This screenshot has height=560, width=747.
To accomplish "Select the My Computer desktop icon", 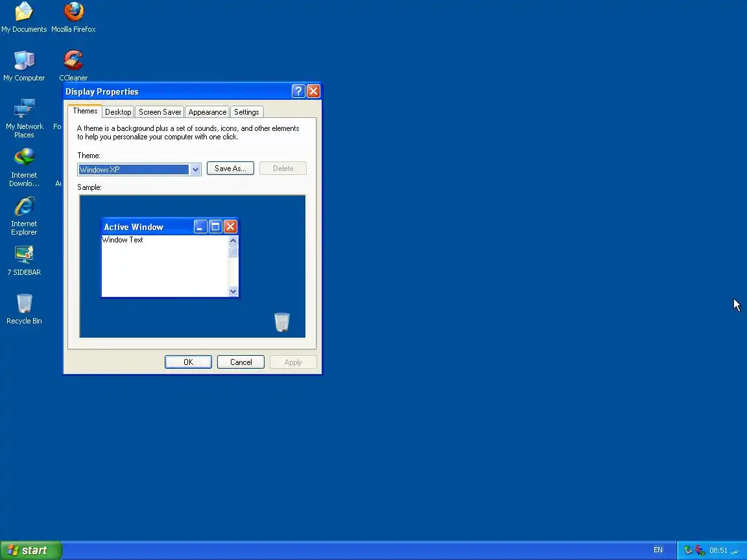I will coord(24,65).
